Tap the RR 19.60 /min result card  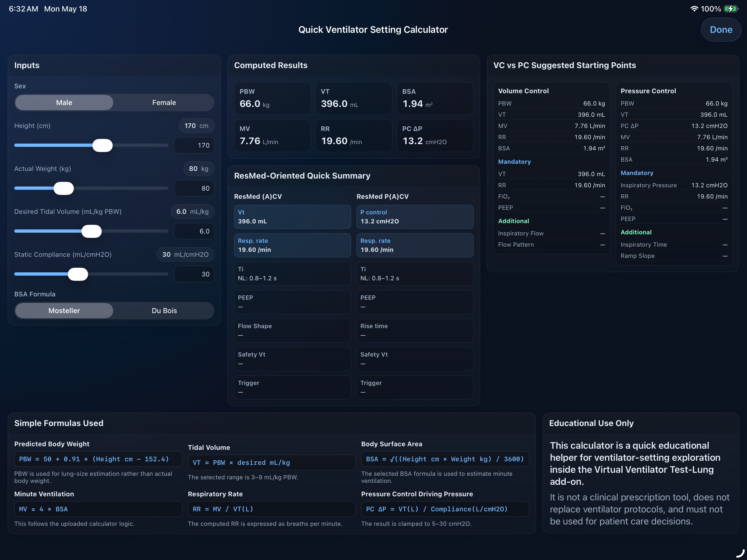354,135
